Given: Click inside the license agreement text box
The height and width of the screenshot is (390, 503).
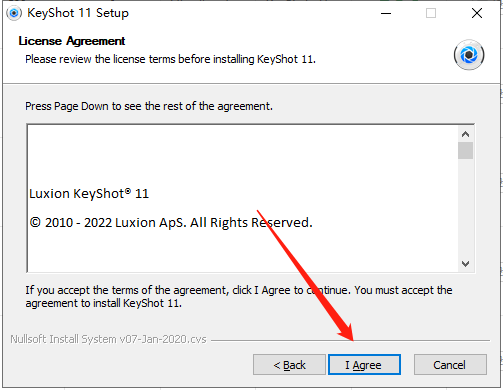Looking at the screenshot, I should pos(243,198).
